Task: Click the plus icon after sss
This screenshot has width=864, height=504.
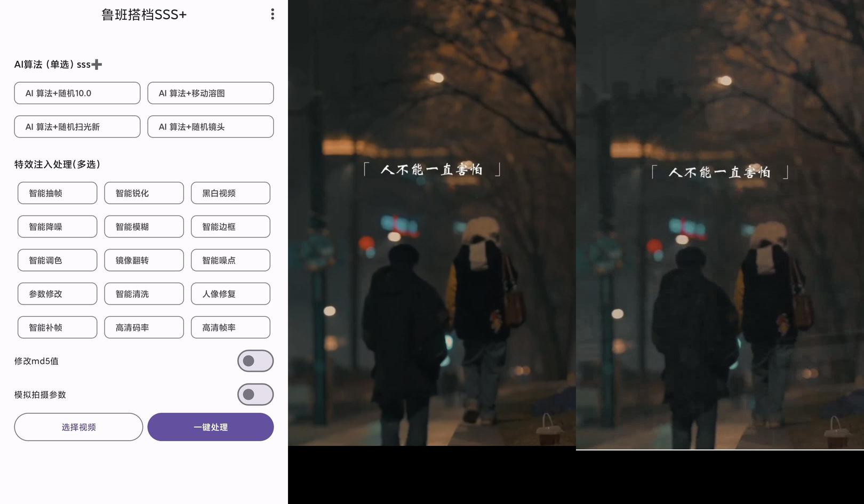Action: (97, 65)
